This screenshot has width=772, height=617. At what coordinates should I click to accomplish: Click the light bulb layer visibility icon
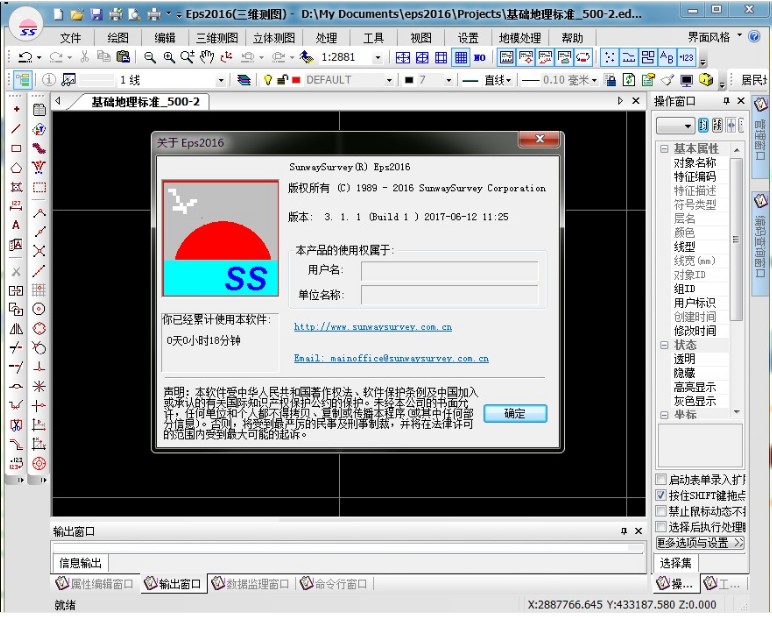[267, 80]
